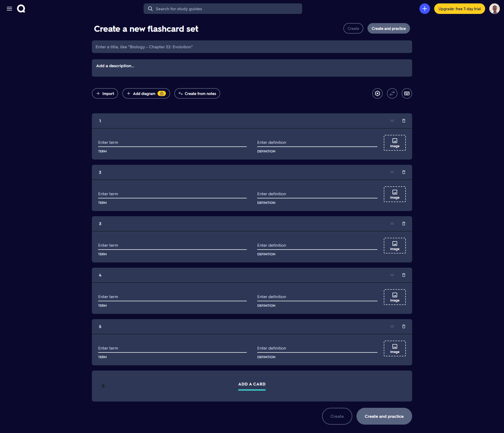The image size is (504, 433).
Task: Delete card 1 with its trash icon
Action: tap(403, 121)
